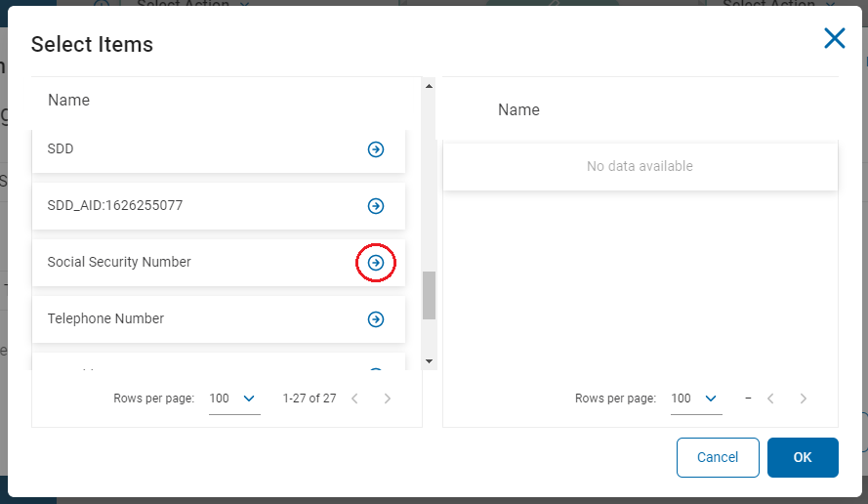Click the items list scrollbar thumb
Viewport: 868px width, 504px height.
click(x=429, y=295)
